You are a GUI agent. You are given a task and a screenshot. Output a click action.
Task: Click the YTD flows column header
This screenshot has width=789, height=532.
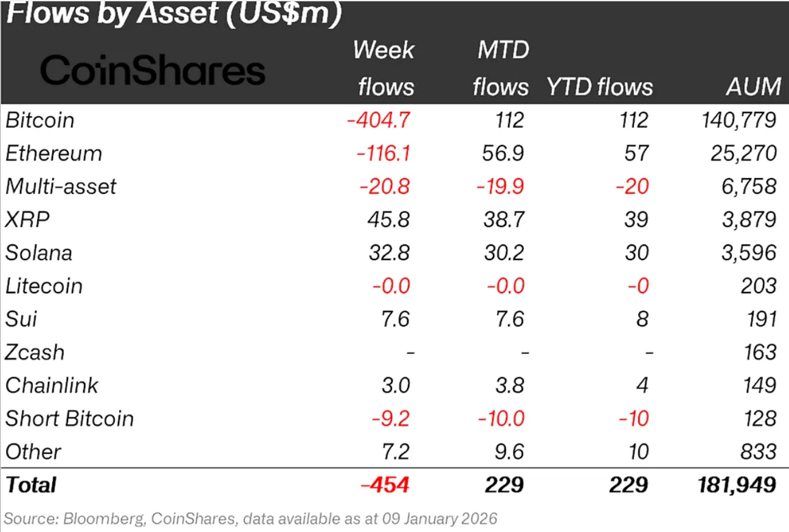point(599,87)
